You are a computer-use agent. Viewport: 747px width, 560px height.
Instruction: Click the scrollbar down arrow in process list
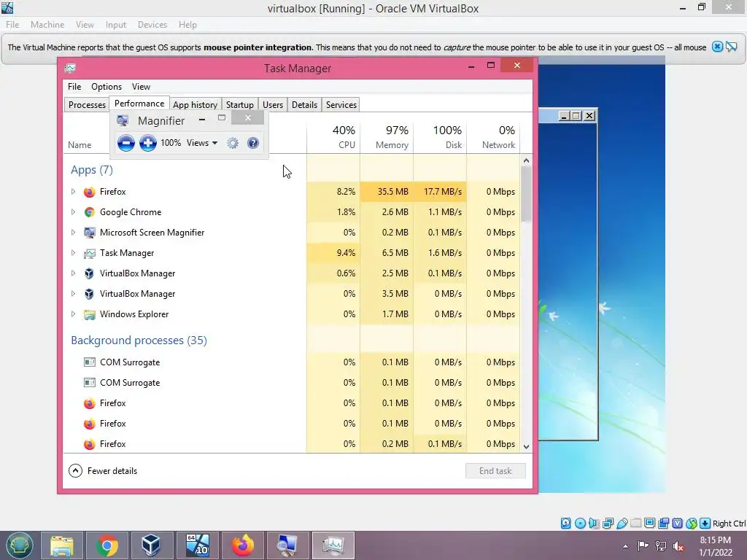pyautogui.click(x=526, y=447)
